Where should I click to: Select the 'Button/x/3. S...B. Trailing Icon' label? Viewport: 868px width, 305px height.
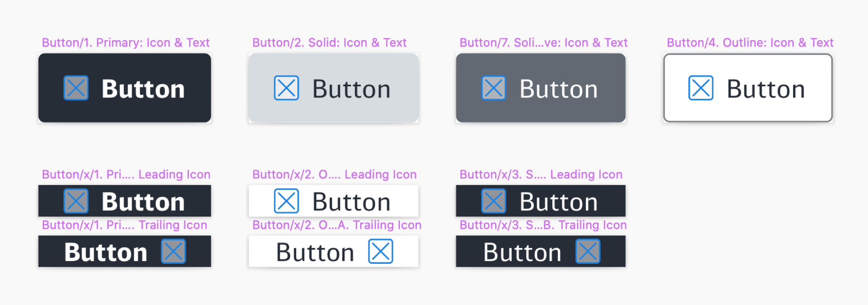point(543,225)
